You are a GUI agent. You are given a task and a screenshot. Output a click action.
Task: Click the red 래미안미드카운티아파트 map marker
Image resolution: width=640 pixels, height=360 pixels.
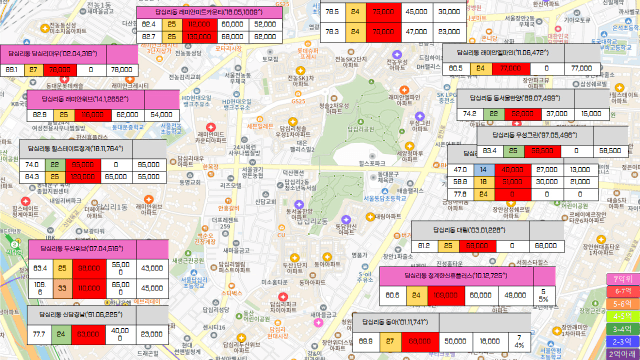pyautogui.click(x=211, y=127)
